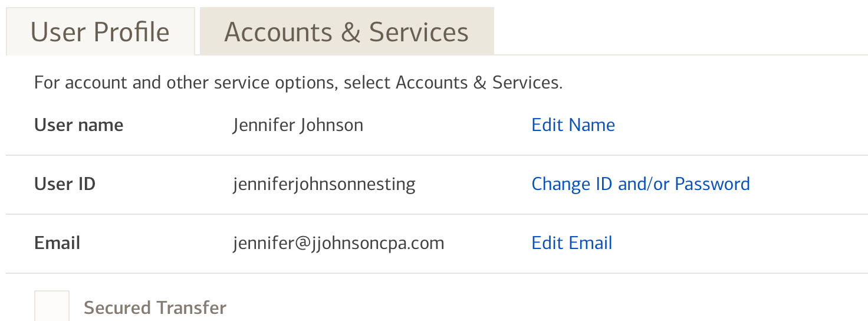Click the account and service options instruction text
Screen dimensions: 868x321
pyautogui.click(x=298, y=83)
